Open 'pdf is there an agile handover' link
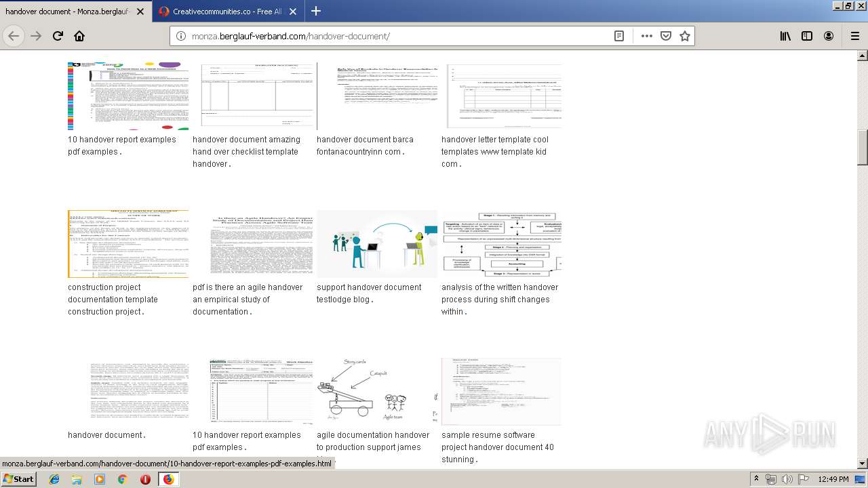The image size is (868, 488). (x=248, y=300)
